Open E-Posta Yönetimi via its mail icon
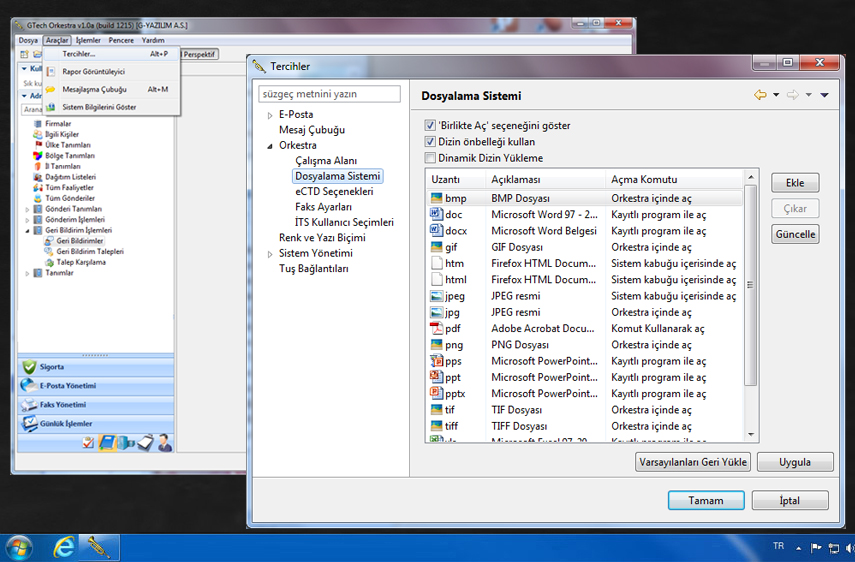This screenshot has width=855, height=562. [x=28, y=386]
